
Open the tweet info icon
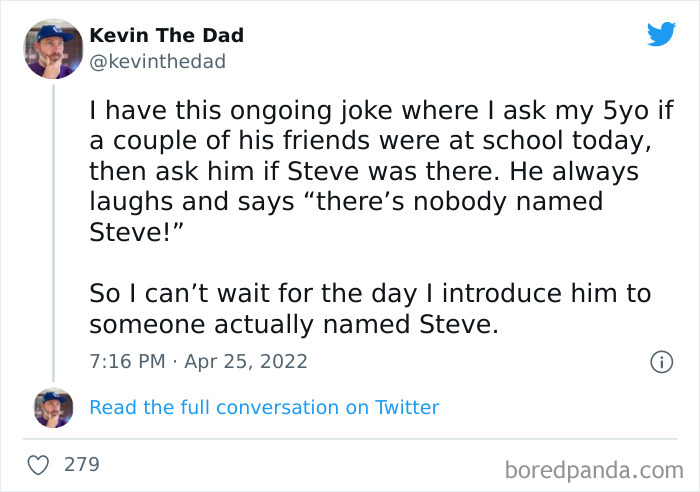click(660, 362)
